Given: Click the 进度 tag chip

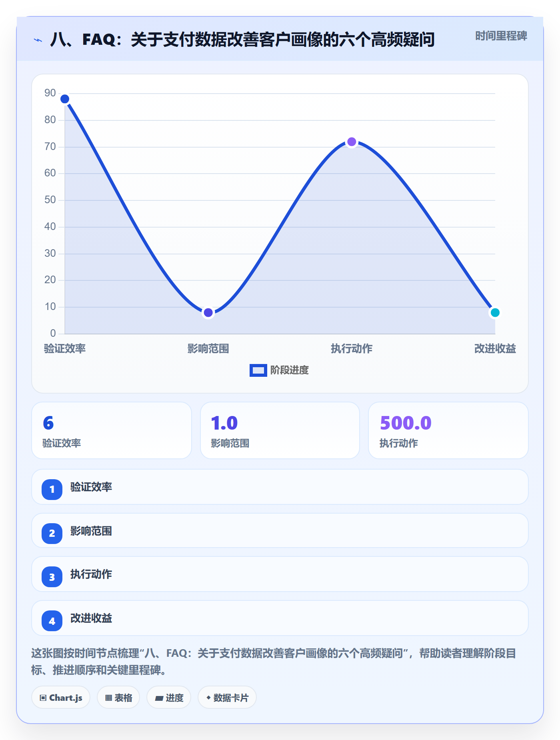Looking at the screenshot, I should pyautogui.click(x=169, y=698).
